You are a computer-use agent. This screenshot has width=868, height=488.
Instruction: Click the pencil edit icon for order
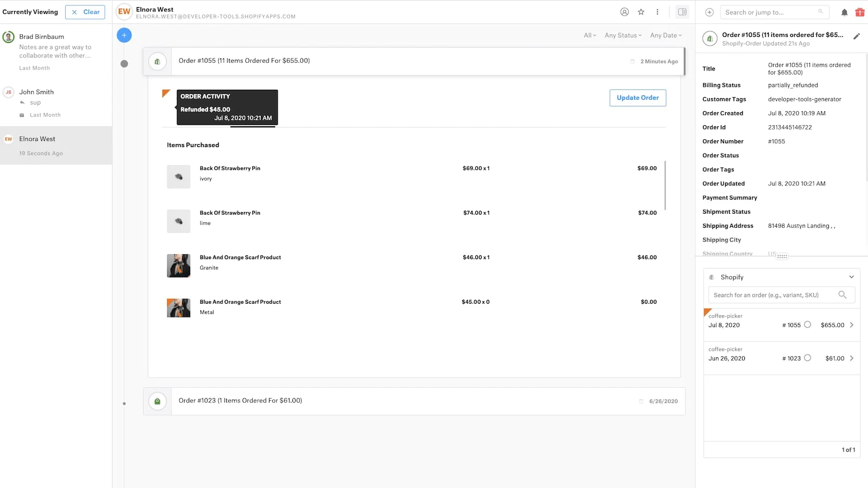pyautogui.click(x=857, y=36)
